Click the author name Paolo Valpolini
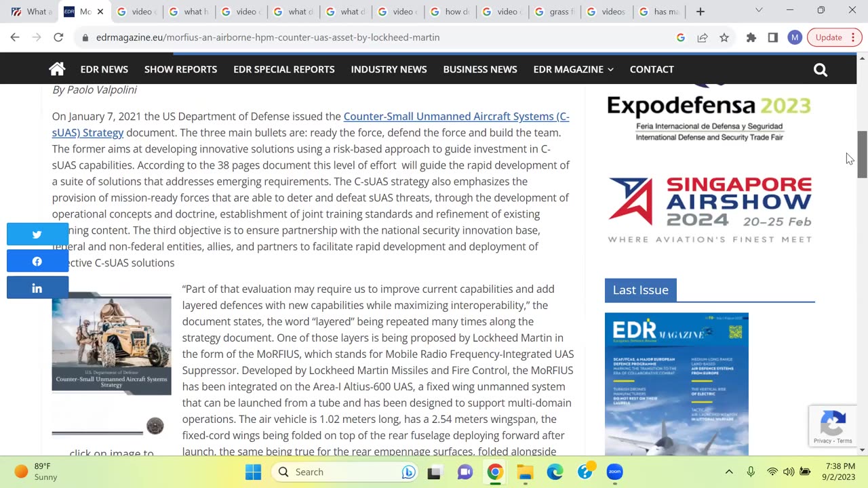The height and width of the screenshot is (488, 868). pyautogui.click(x=102, y=89)
